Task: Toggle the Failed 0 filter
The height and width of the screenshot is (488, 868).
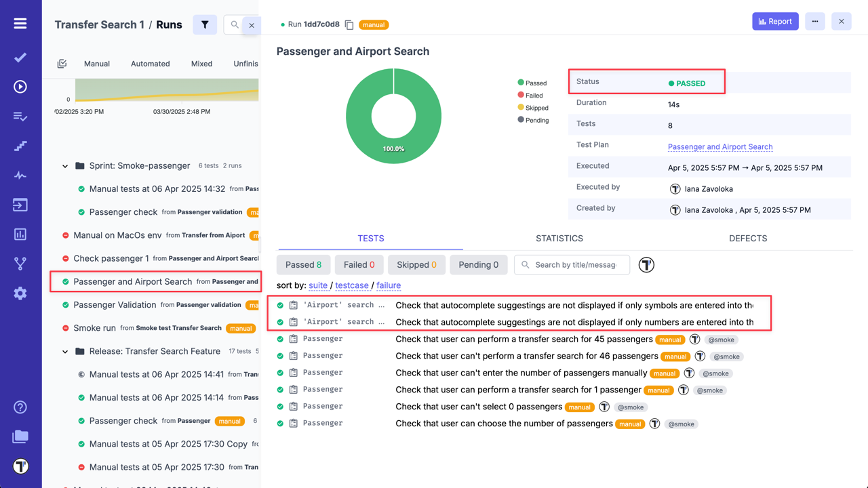Action: click(x=359, y=265)
